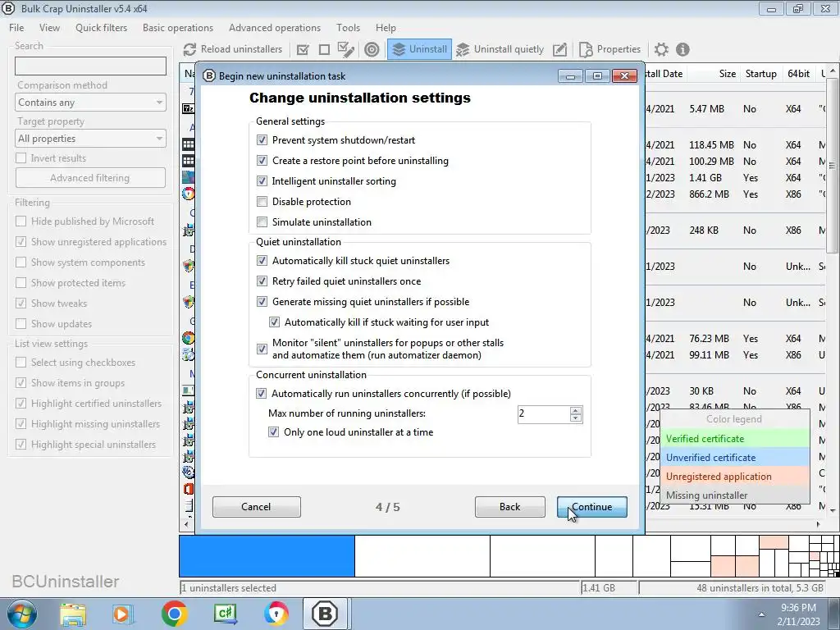Click the select-all checked box toolbar icon
The width and height of the screenshot is (840, 630).
click(303, 49)
